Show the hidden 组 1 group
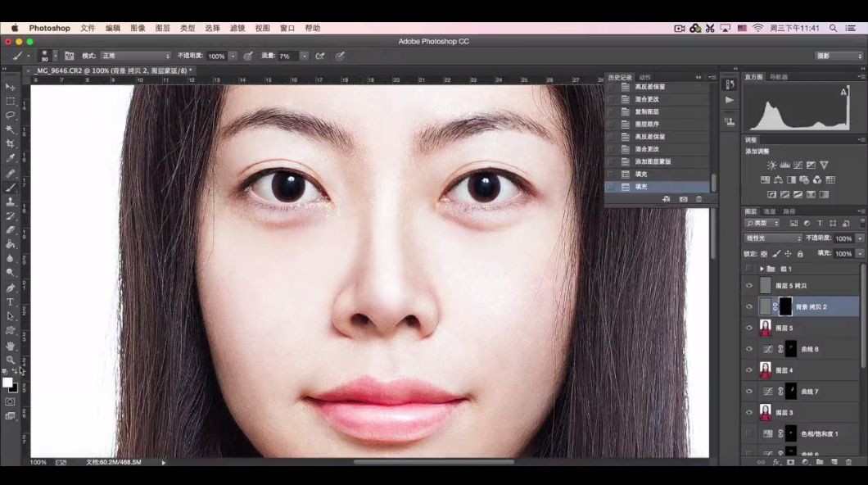The image size is (868, 485). [748, 269]
